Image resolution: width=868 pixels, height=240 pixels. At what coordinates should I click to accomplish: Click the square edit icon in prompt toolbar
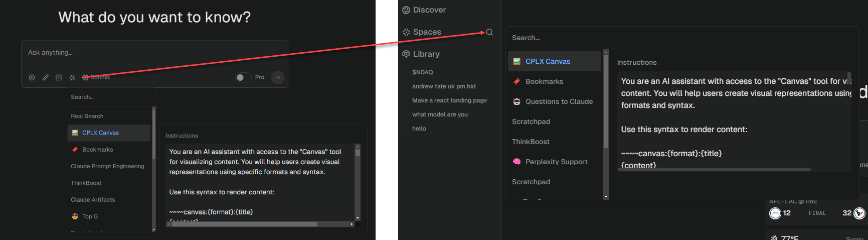point(59,77)
